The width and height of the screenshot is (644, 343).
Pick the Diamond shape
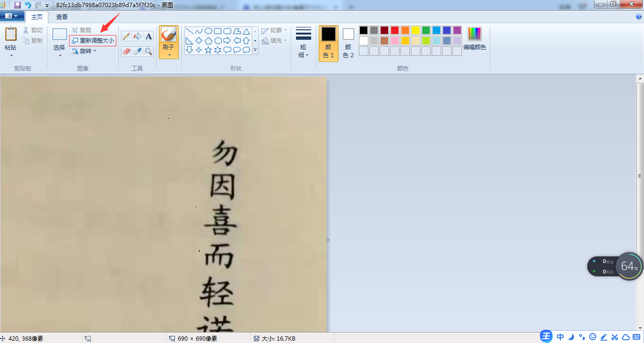tap(199, 41)
